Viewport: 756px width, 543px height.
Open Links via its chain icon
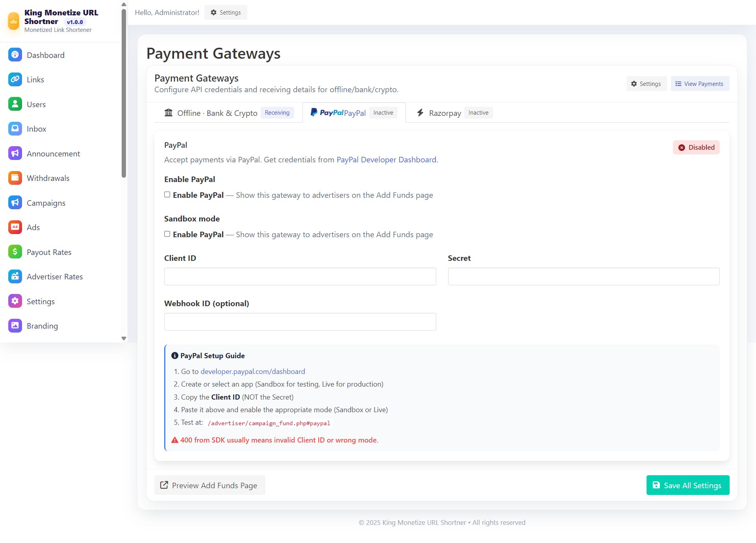point(15,79)
